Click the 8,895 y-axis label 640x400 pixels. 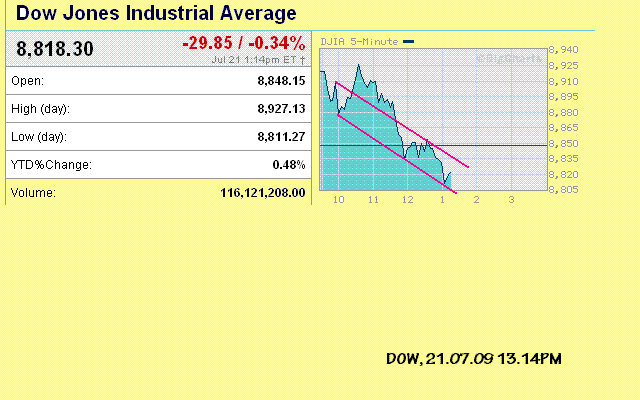pos(564,97)
